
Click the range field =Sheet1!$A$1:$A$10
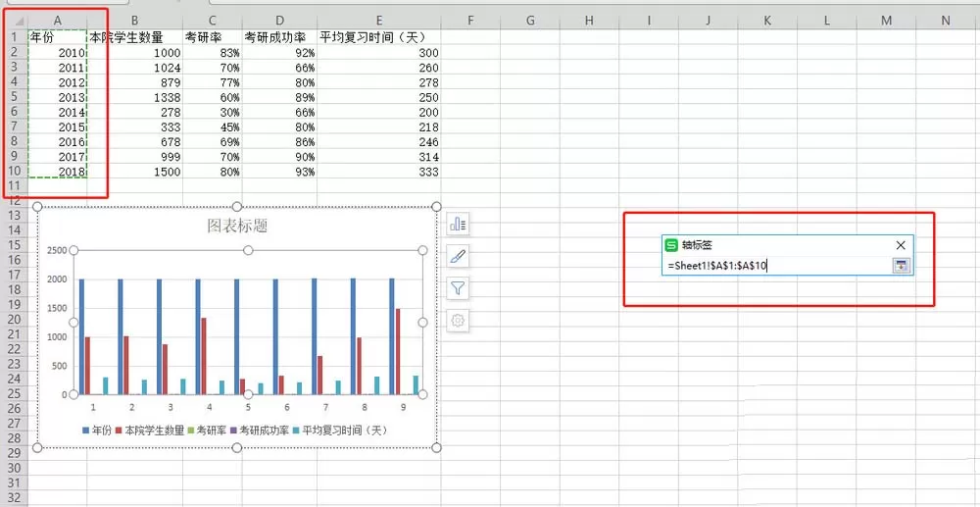click(x=779, y=266)
